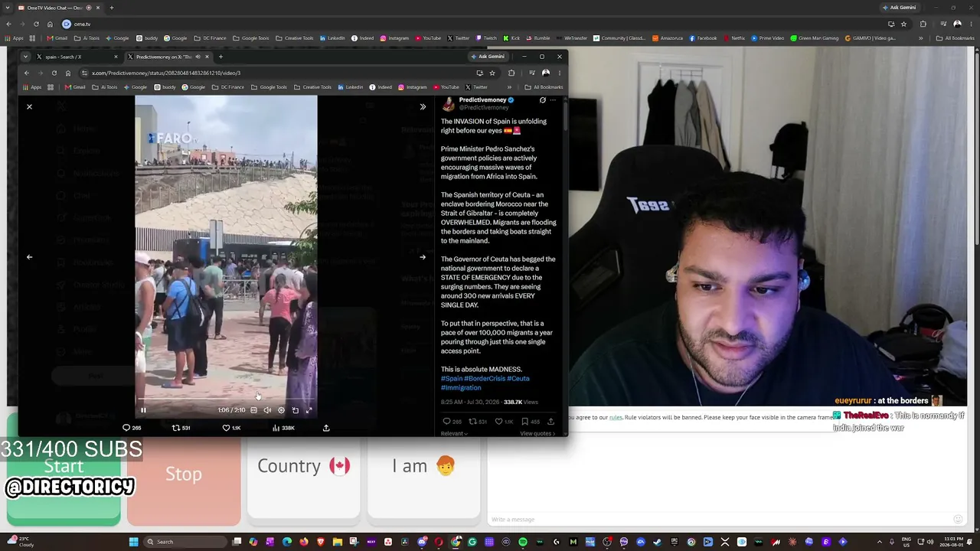This screenshot has height=551, width=980.
Task: Open the weather widget on the taskbar
Action: [x=19, y=542]
